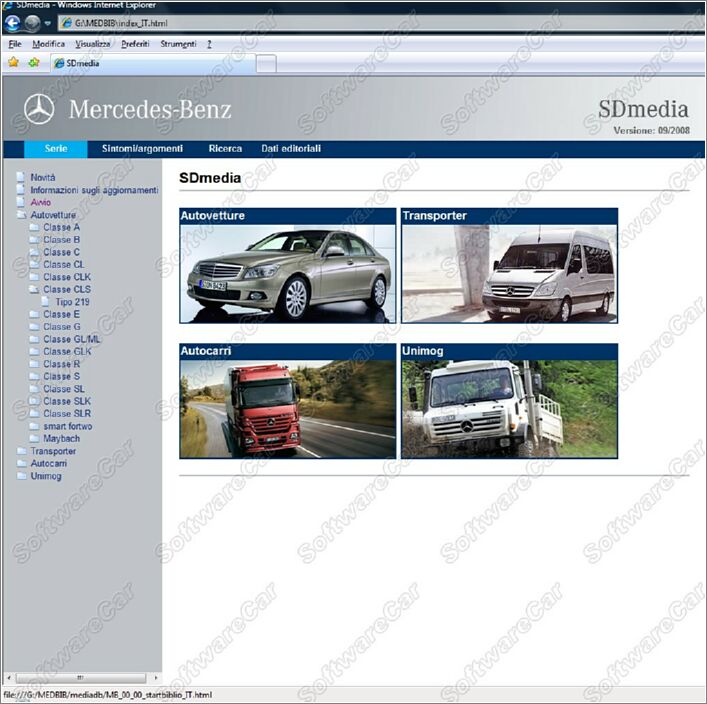Click the browser Forward arrow button
The image size is (707, 704).
point(32,22)
